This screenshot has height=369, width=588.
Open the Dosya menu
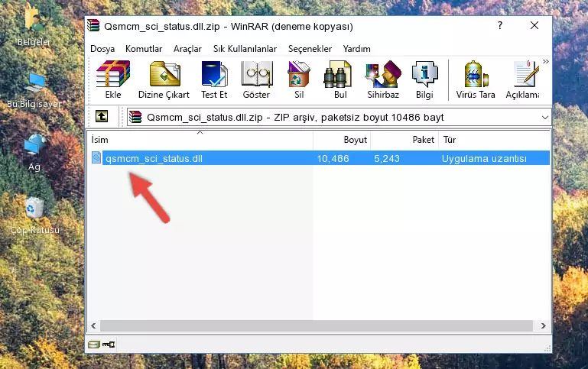pyautogui.click(x=102, y=49)
